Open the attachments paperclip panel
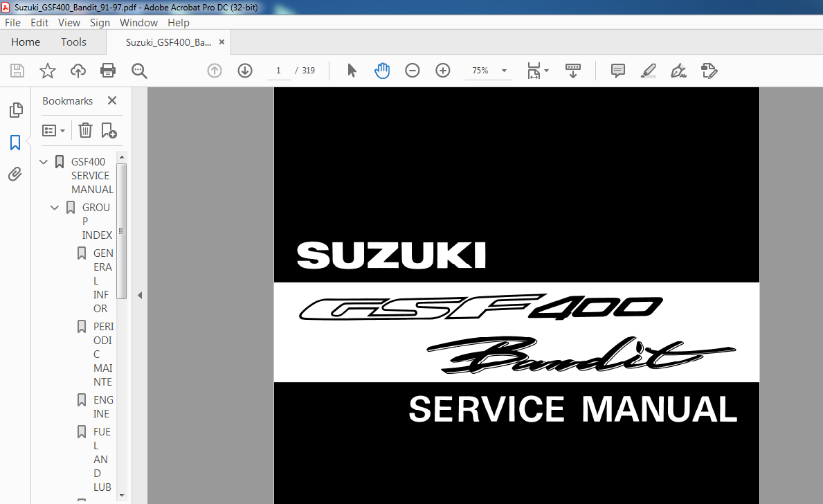Image resolution: width=823 pixels, height=504 pixels. coord(15,174)
